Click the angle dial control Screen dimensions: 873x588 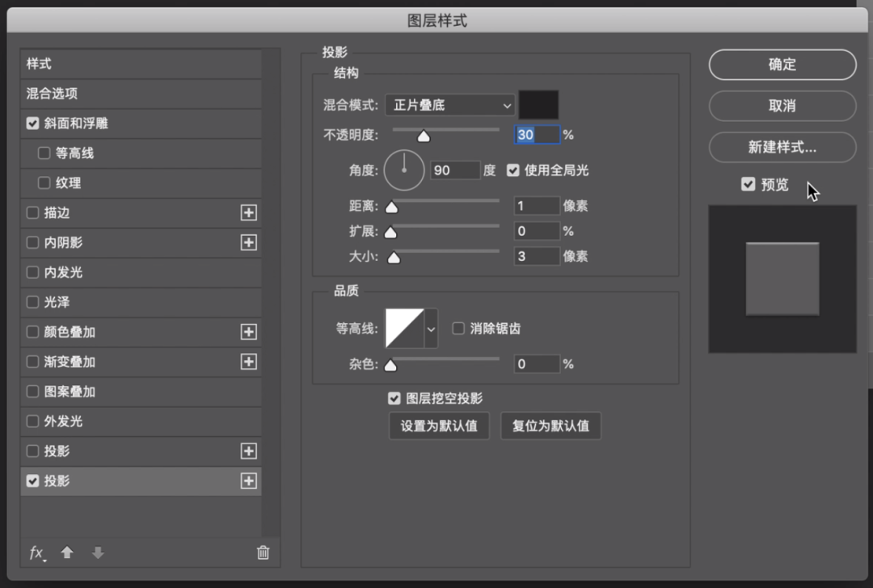coord(403,170)
